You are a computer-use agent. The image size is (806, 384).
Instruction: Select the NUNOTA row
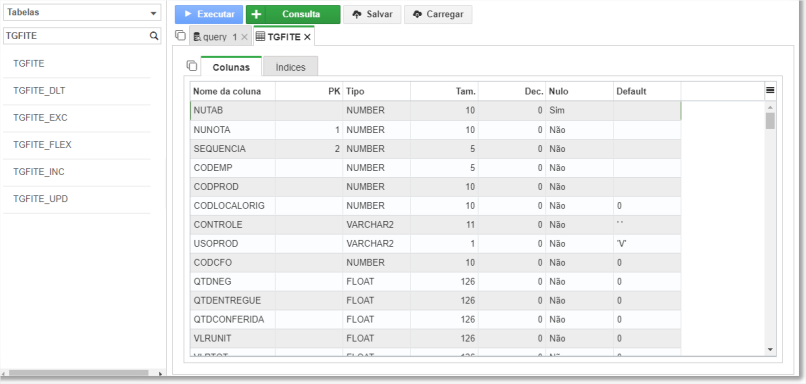click(x=435, y=130)
